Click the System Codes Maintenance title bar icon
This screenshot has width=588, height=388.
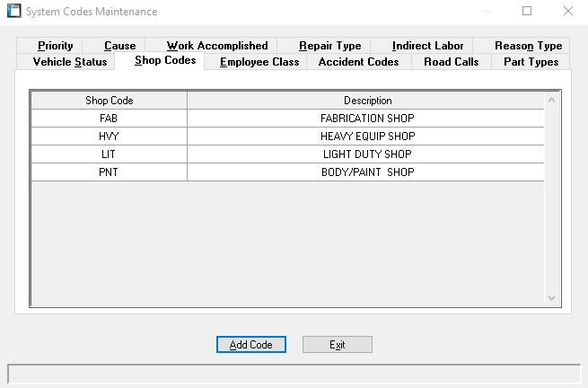14,12
